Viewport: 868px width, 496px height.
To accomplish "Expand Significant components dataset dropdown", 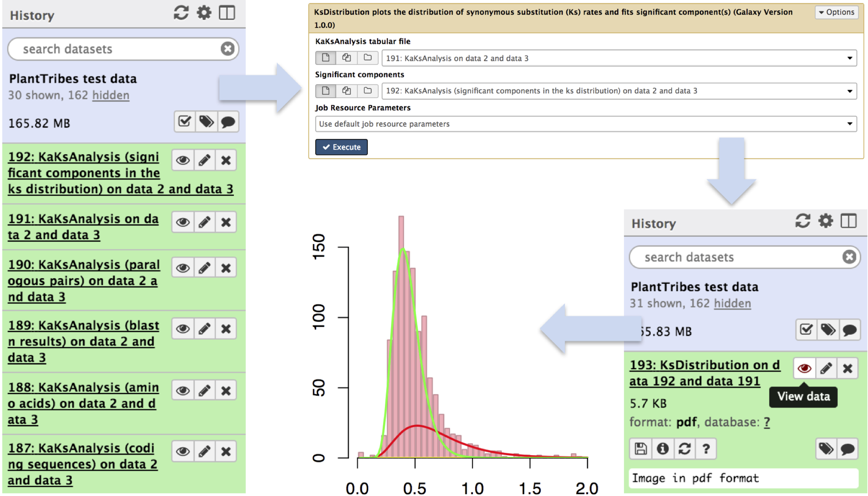I will tap(849, 91).
